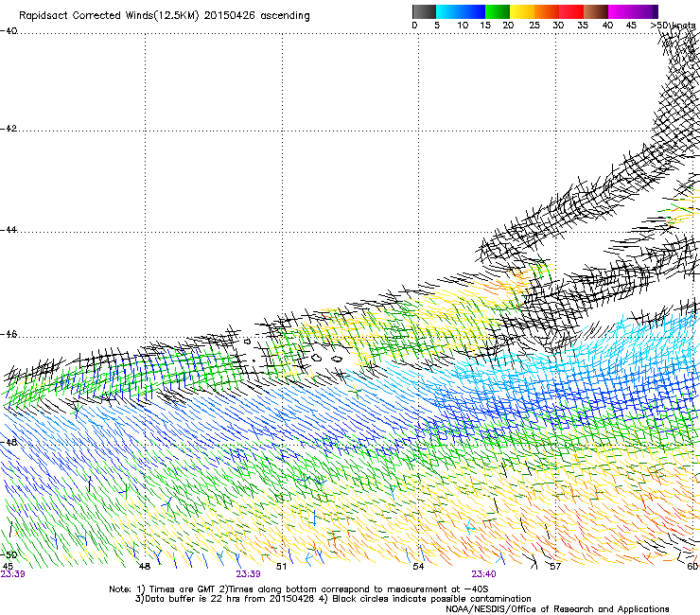
Task: Click the '45' longitude label
Action: click(8, 567)
